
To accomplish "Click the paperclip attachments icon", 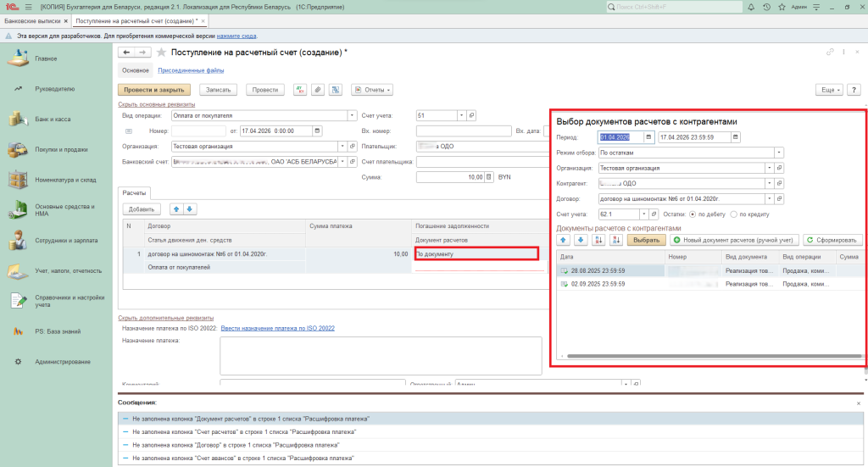I will [318, 90].
